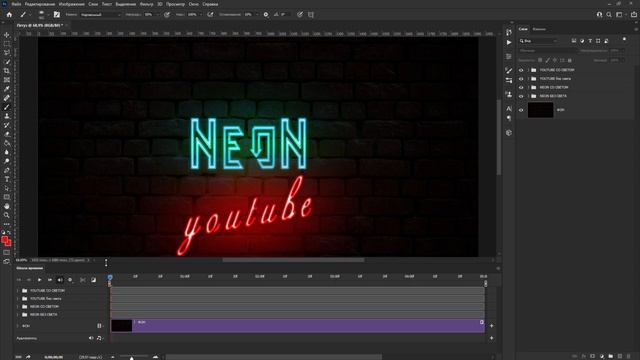
Task: Select the Clone Stamp tool
Action: (7, 116)
